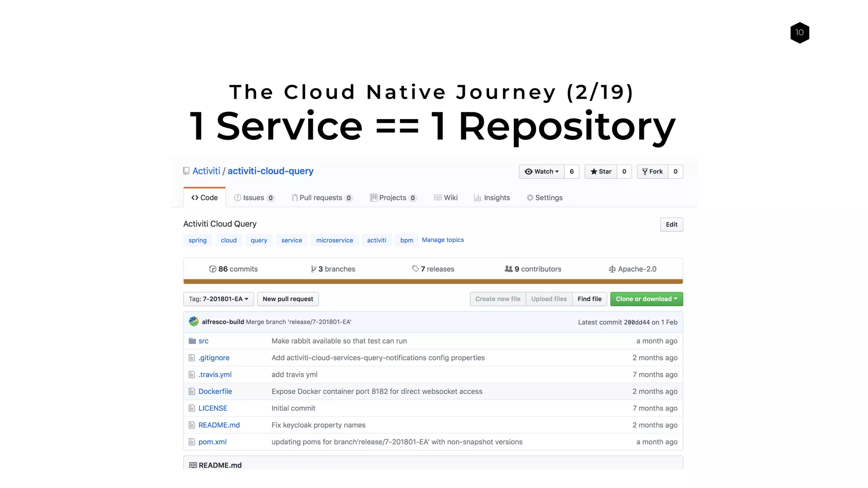Click the alfresco-build avatar icon

point(194,322)
